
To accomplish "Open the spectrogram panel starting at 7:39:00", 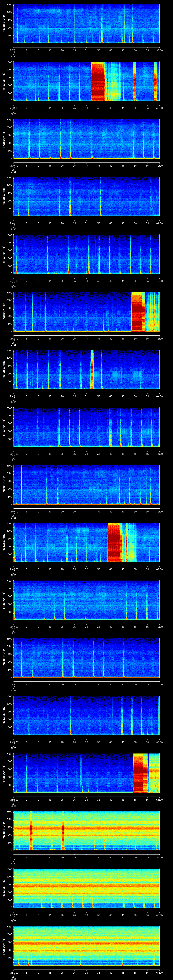I will tap(86, 139).
